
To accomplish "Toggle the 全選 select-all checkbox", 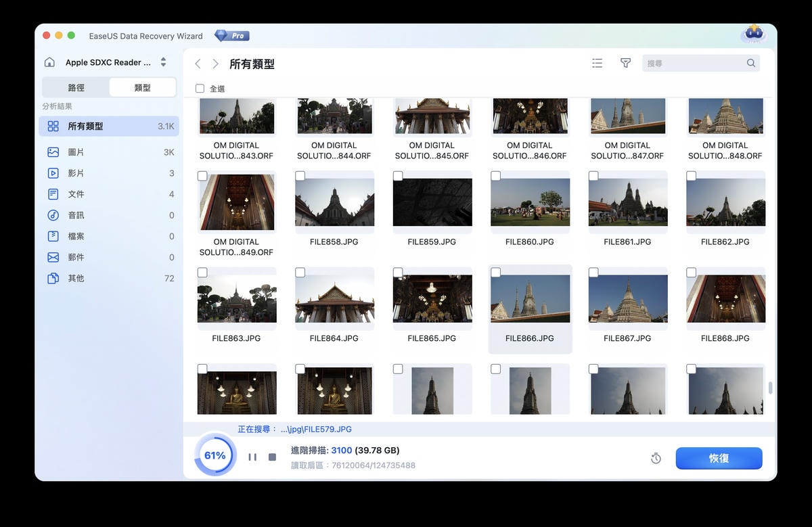I will tap(200, 89).
